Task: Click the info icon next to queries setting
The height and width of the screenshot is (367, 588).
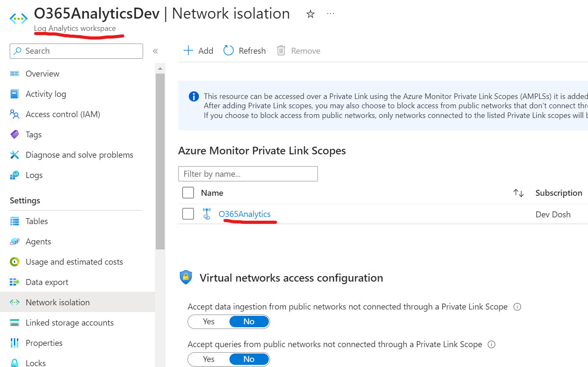Action: [x=491, y=345]
